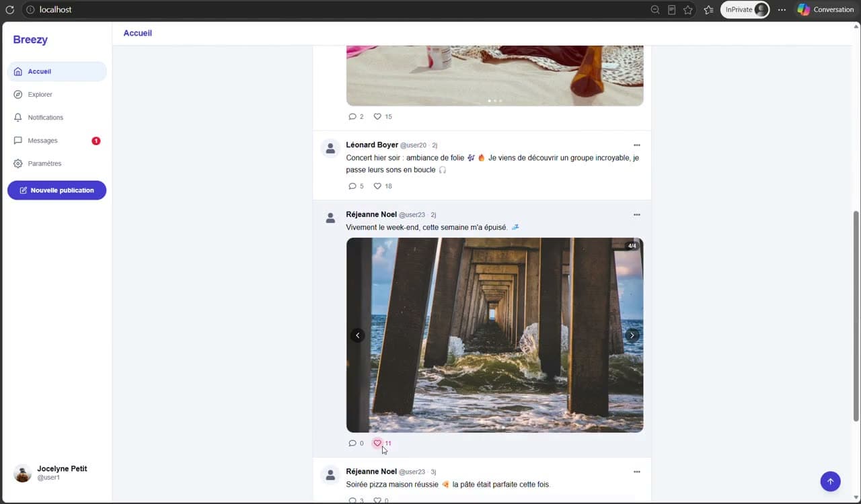Image resolution: width=861 pixels, height=504 pixels.
Task: Open the Copilot Conversation button
Action: coord(825,9)
